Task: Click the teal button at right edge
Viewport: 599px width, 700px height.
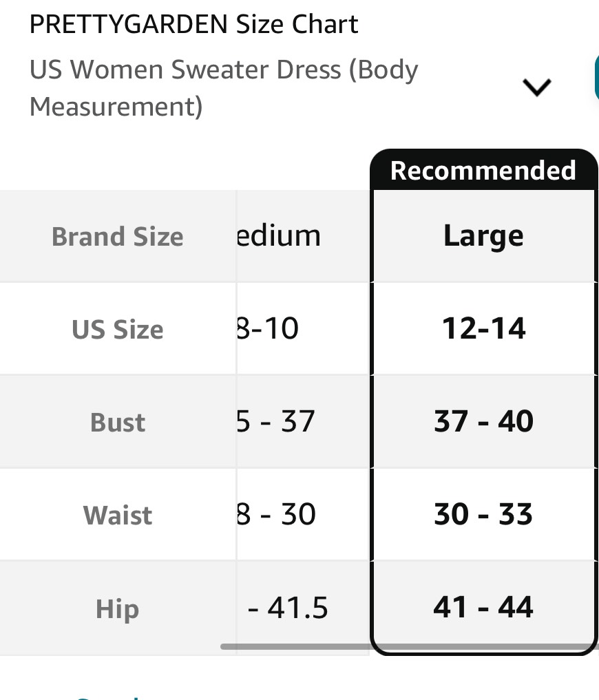Action: pos(597,78)
